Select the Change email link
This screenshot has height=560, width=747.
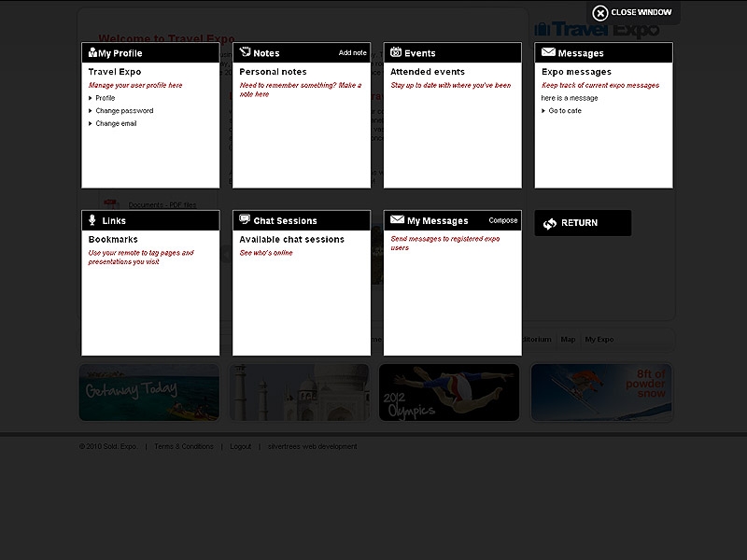(x=116, y=123)
